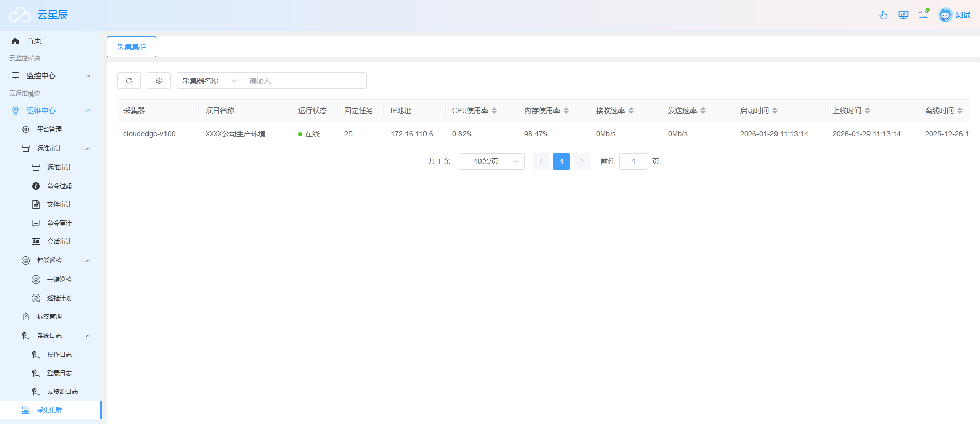Sort by 接收速率 column arrows
The width and height of the screenshot is (980, 424).
(631, 110)
